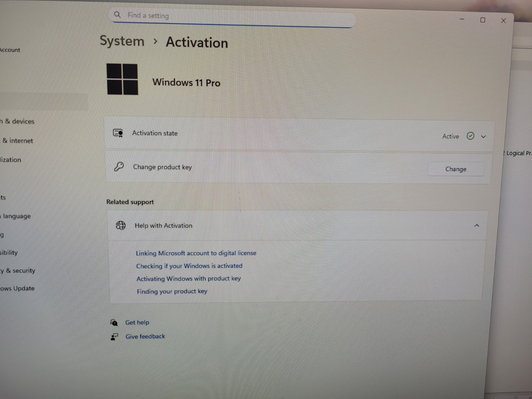Minimize the Settings window

click(462, 19)
